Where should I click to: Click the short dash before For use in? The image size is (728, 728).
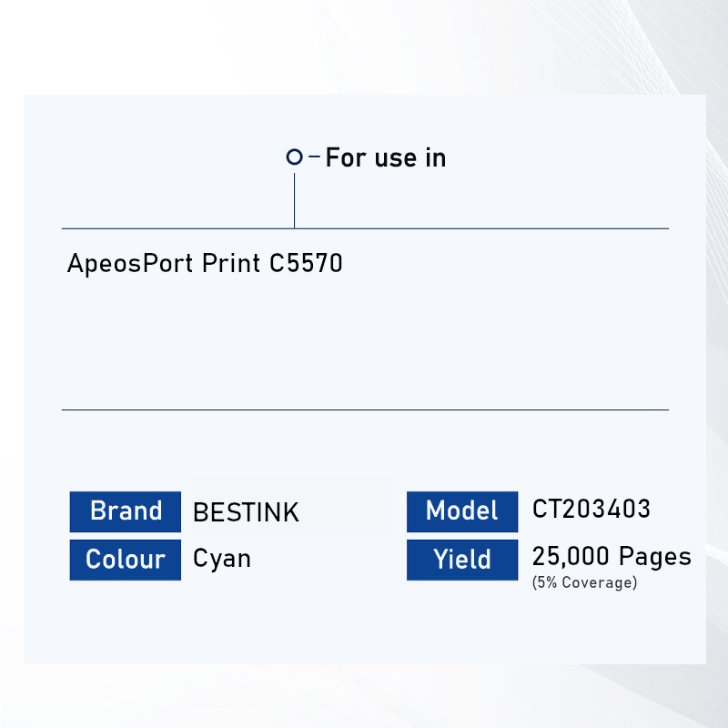pyautogui.click(x=315, y=157)
